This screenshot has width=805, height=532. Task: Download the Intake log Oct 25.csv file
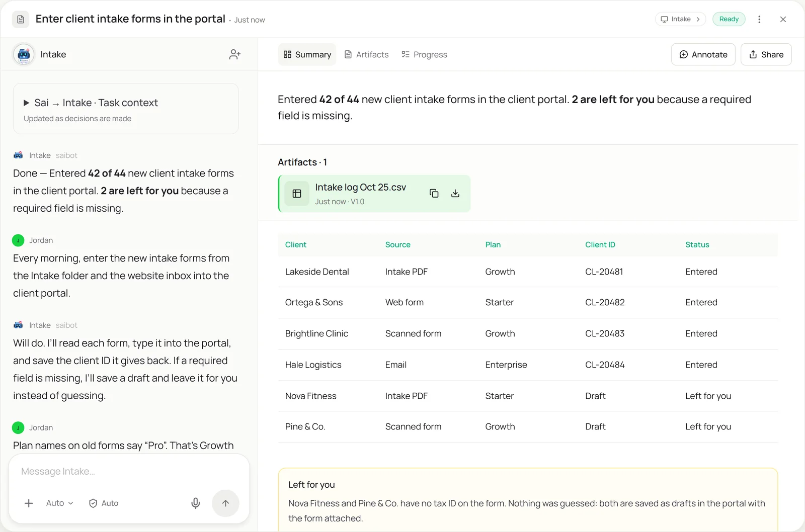click(x=455, y=194)
